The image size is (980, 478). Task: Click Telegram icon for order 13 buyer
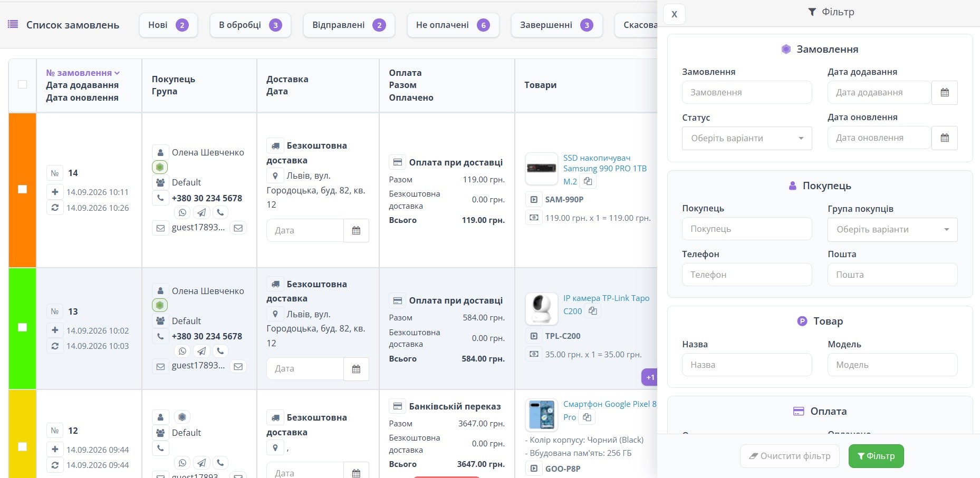(201, 351)
